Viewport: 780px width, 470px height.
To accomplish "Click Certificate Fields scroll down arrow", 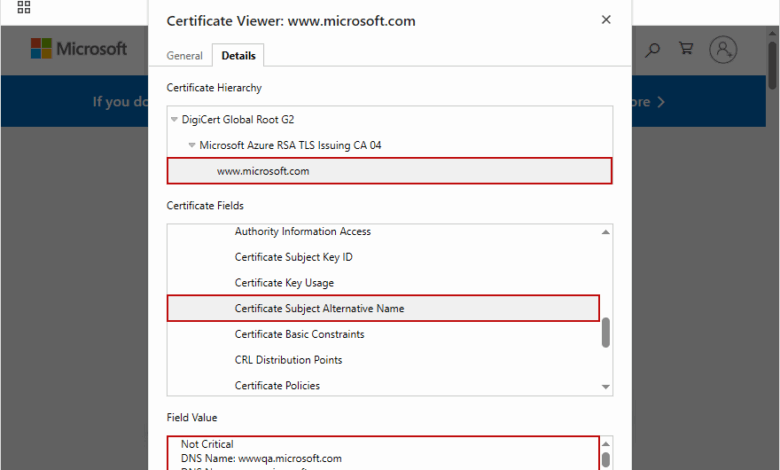I will (x=605, y=386).
